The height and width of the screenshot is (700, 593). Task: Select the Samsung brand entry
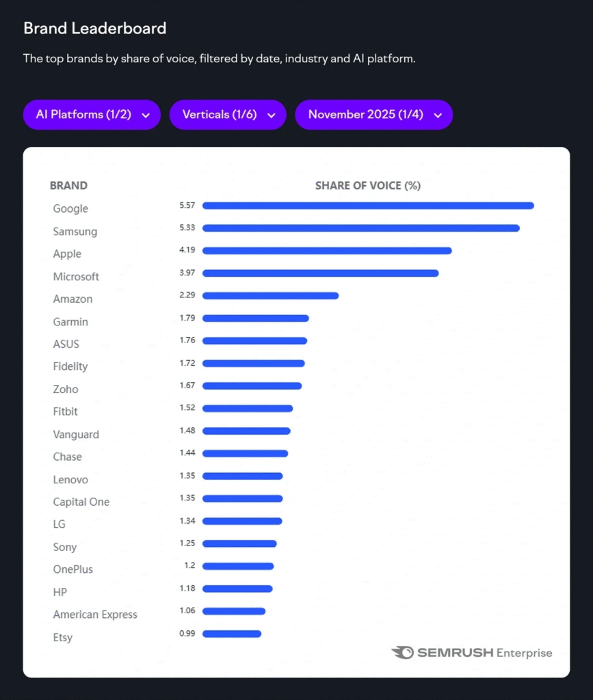(x=75, y=232)
